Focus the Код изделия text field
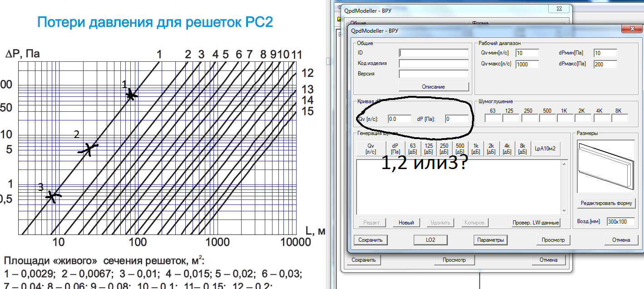644x289 pixels. tap(434, 63)
